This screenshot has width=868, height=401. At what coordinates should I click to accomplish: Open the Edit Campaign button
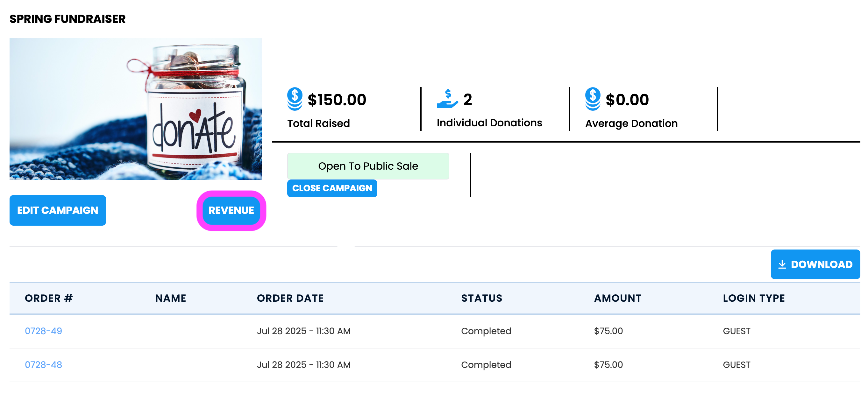click(58, 210)
